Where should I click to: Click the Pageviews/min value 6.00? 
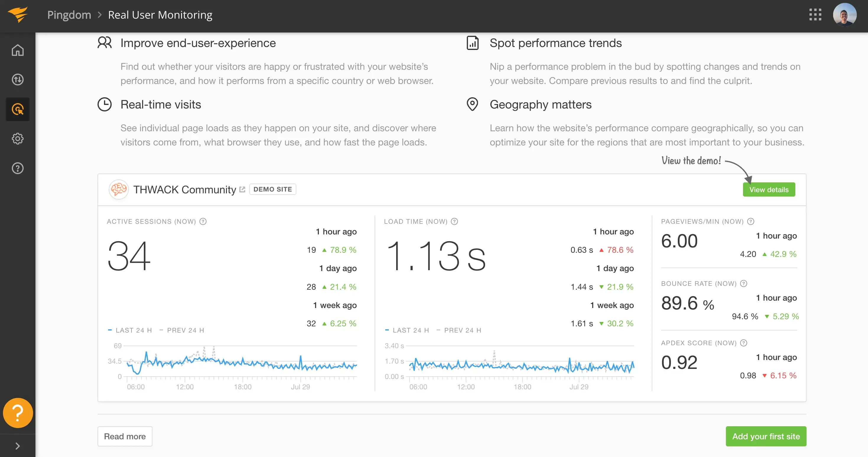pyautogui.click(x=679, y=241)
